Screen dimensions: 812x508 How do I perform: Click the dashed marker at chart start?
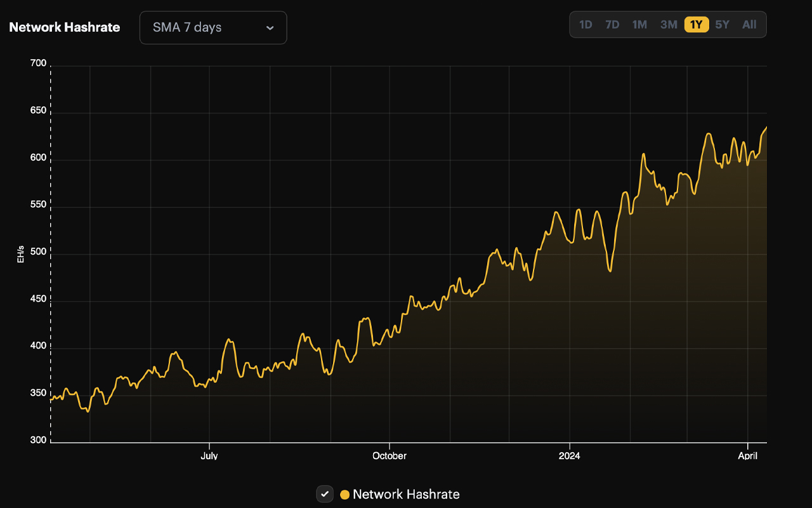pyautogui.click(x=51, y=254)
